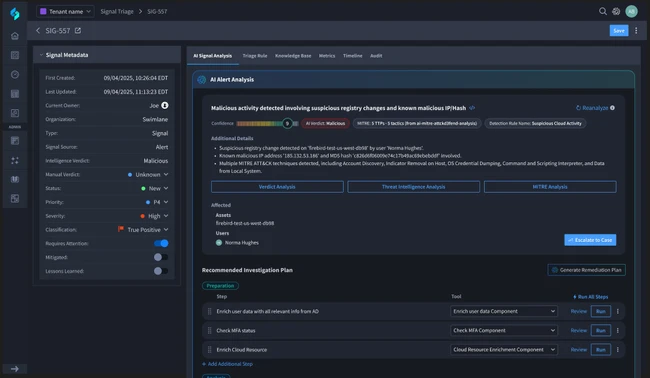The height and width of the screenshot is (378, 650).
Task: Collapse the Signal Metadata panel
Action: coord(41,55)
